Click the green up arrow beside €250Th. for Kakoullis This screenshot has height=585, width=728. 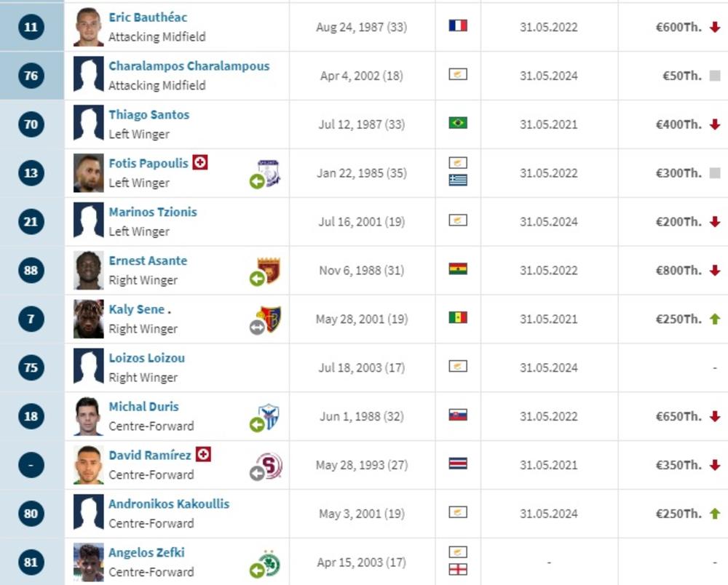pos(714,514)
